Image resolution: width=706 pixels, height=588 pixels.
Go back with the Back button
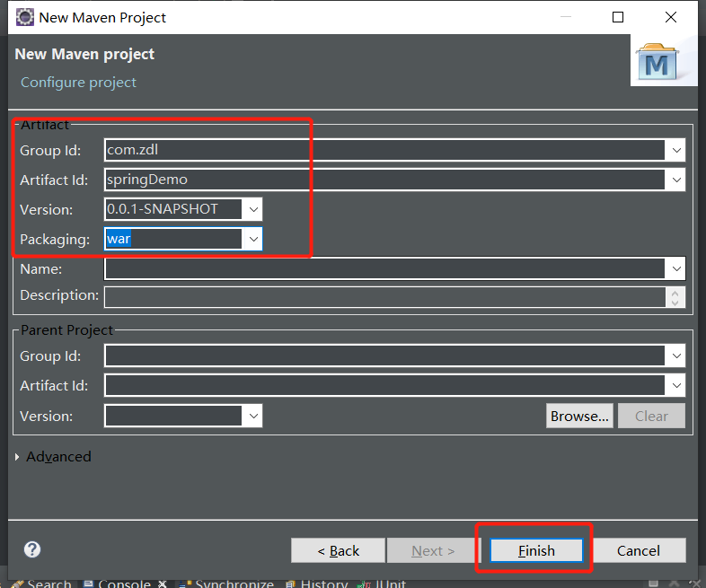click(338, 550)
